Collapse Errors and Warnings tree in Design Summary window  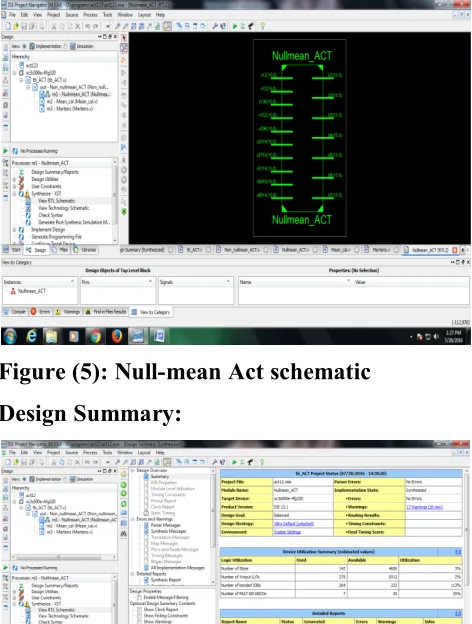[133, 519]
